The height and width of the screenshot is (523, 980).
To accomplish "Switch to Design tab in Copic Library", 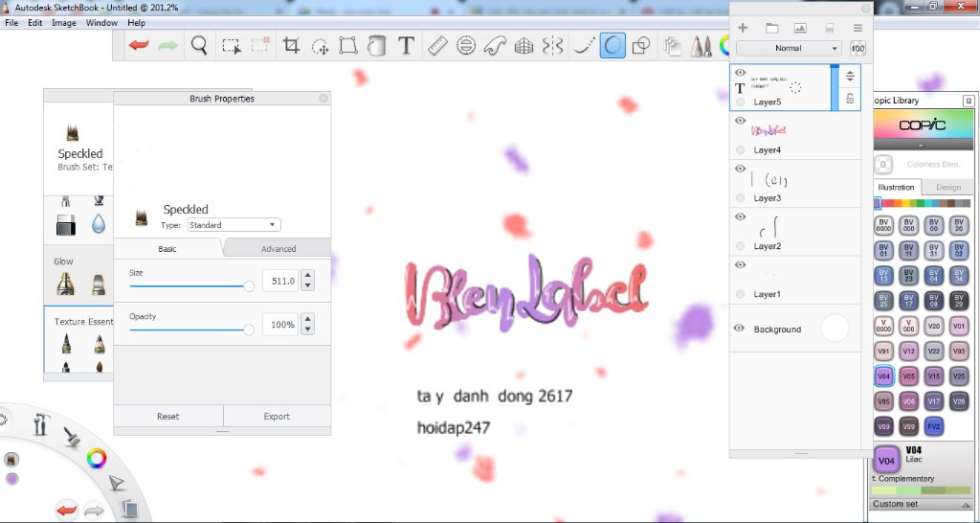I will [x=948, y=187].
